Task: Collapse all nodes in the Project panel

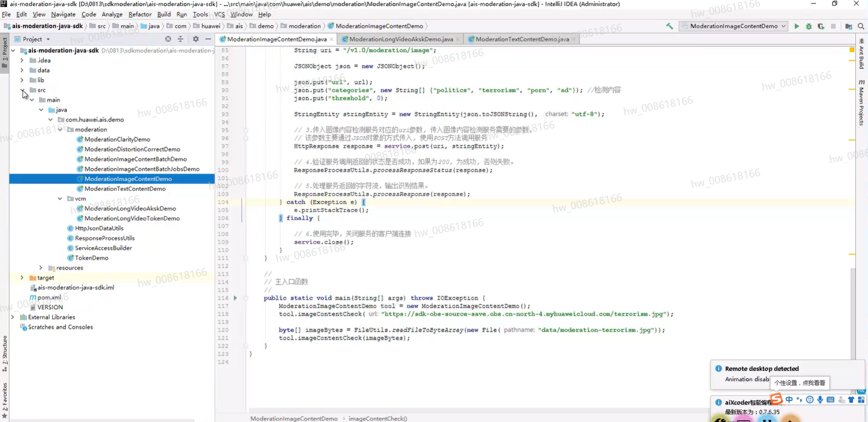Action: coord(180,39)
